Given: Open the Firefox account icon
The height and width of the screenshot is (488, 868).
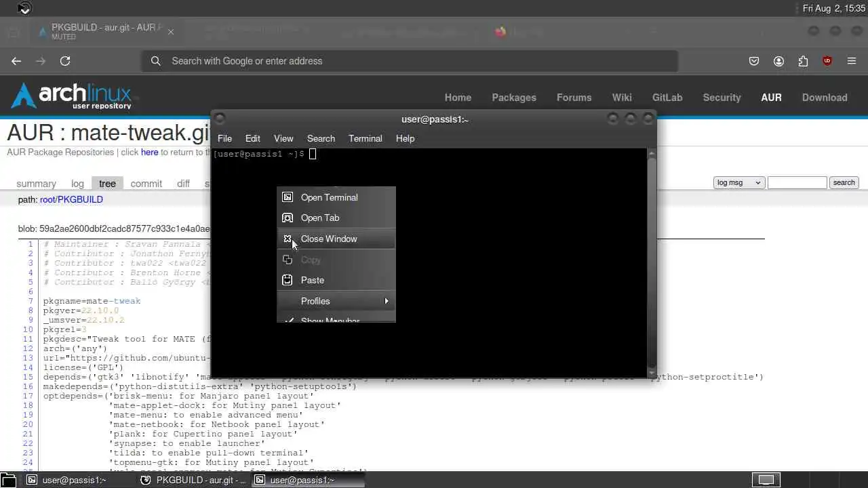Looking at the screenshot, I should (x=778, y=61).
